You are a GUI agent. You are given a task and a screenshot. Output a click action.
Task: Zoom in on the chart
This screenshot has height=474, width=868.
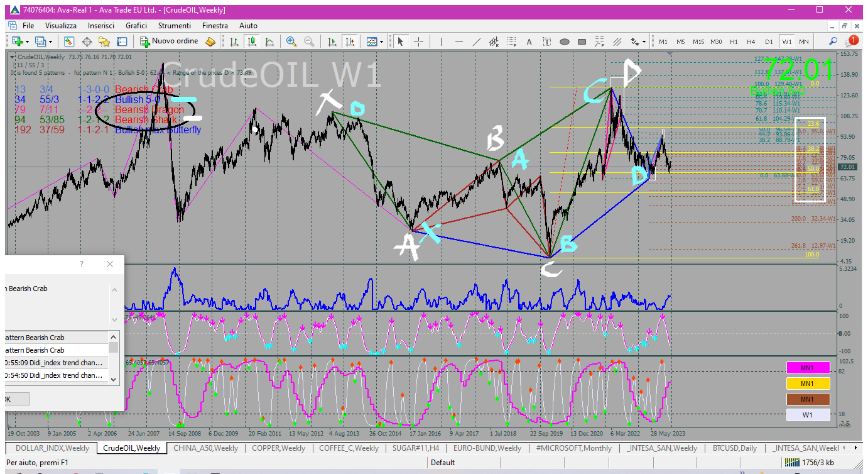(x=291, y=41)
